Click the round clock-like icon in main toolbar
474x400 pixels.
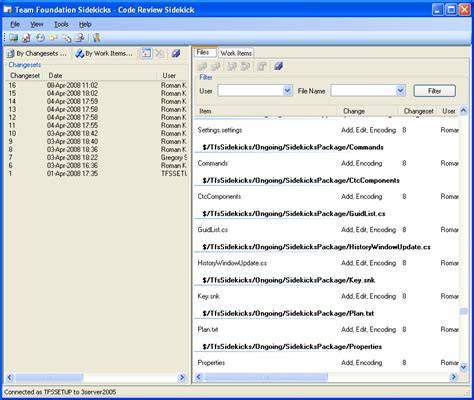40,38
